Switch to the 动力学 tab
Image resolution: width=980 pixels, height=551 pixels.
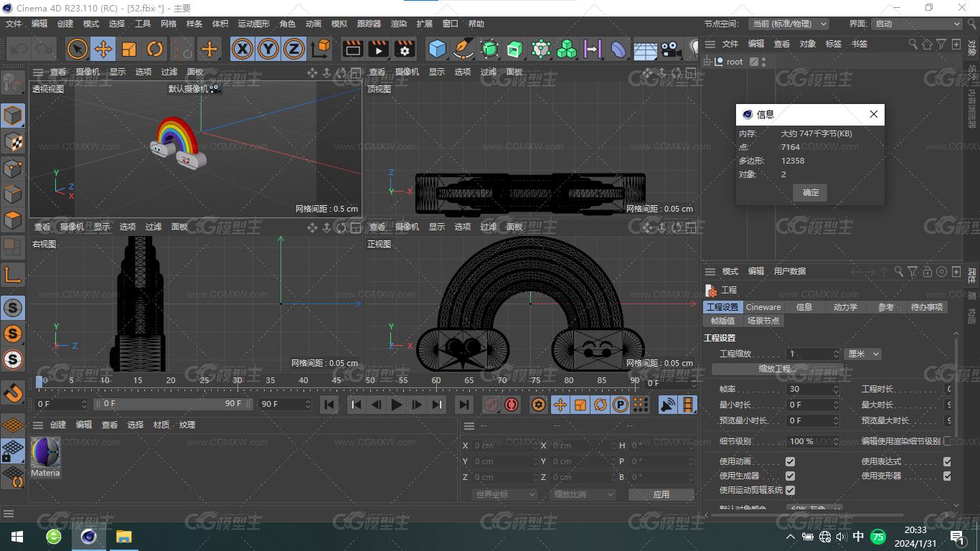845,307
